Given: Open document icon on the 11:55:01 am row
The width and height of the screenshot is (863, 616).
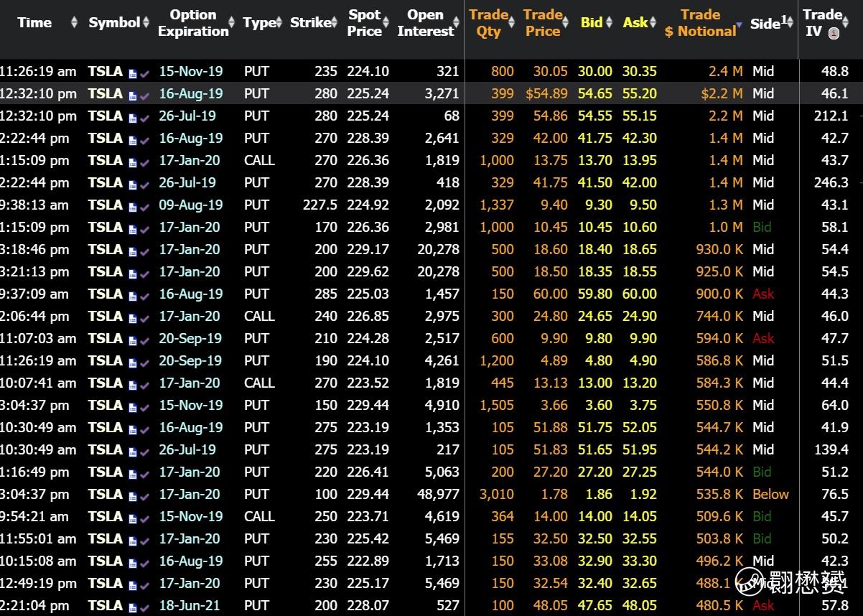Looking at the screenshot, I should (133, 541).
